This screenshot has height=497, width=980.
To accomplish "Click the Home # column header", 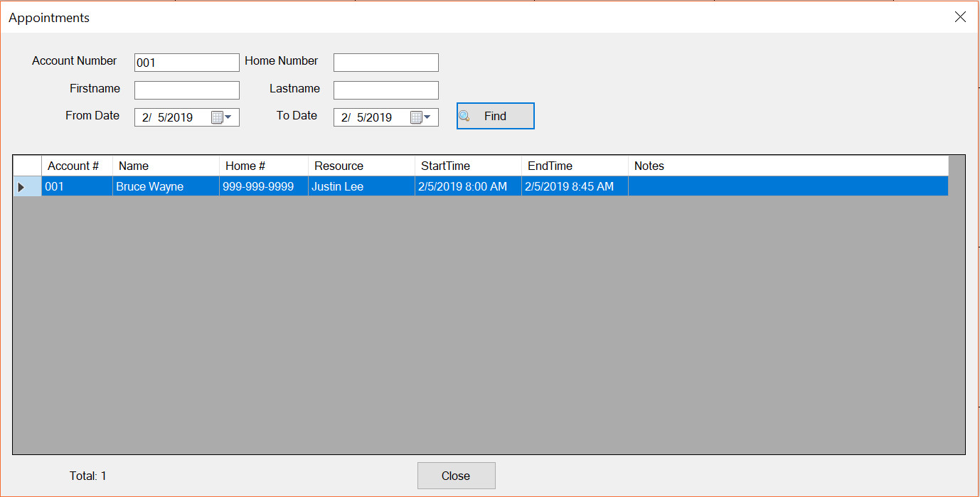I will (264, 166).
